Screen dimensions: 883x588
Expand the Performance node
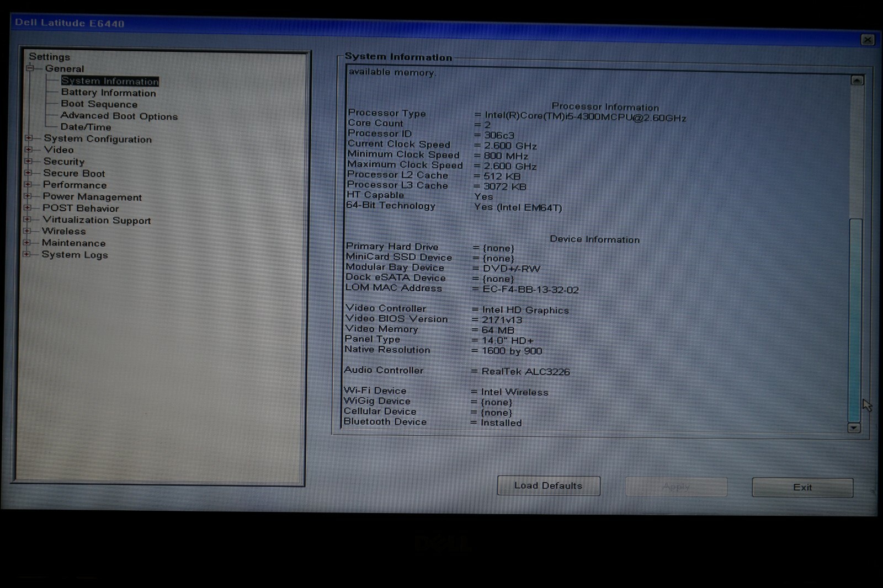(x=28, y=184)
